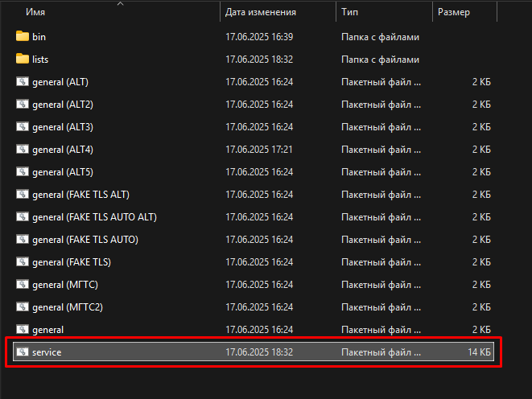Sort by the Размер column header

point(454,12)
